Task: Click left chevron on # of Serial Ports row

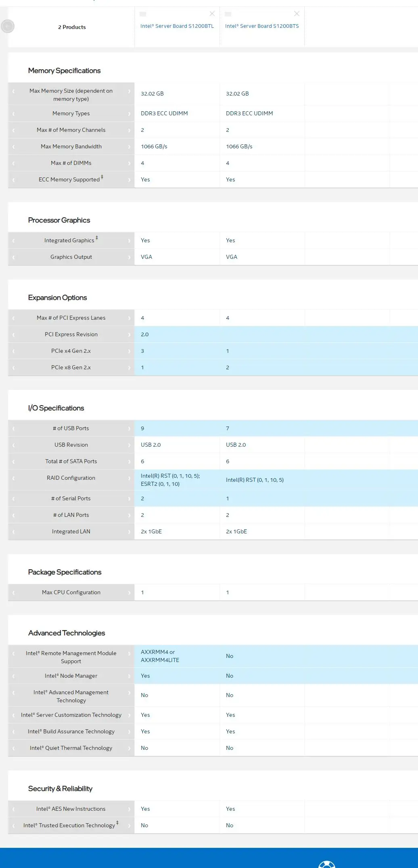Action: pos(13,499)
